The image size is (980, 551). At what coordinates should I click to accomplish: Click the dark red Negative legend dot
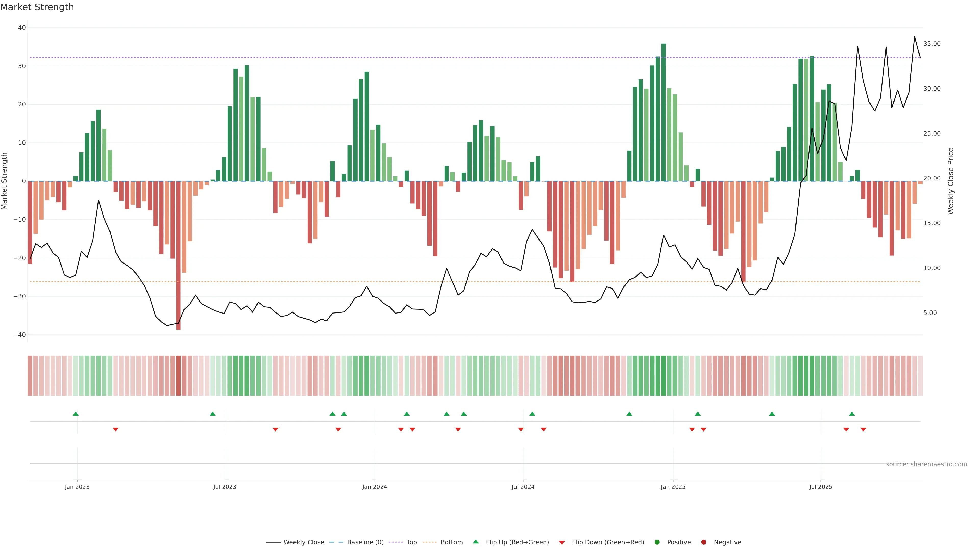(703, 542)
